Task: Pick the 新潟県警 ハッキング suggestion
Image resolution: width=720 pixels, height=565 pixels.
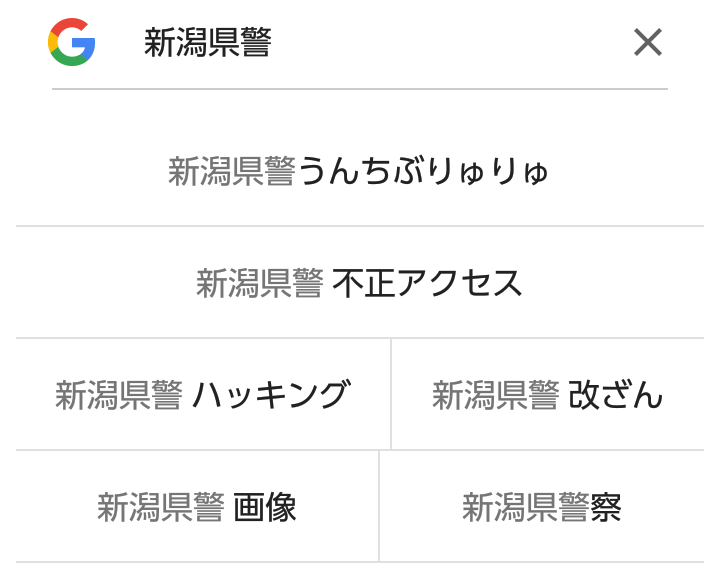Action: click(202, 395)
